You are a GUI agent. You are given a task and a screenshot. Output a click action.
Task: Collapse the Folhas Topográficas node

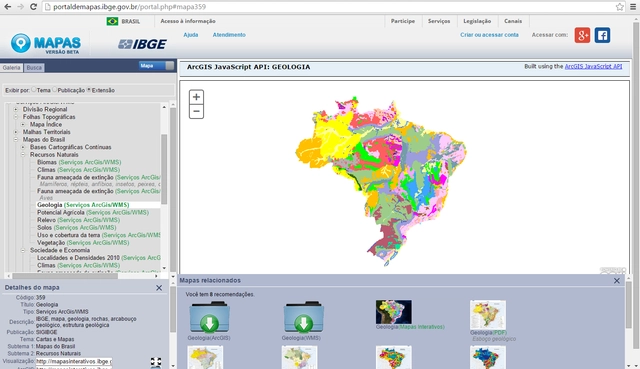click(x=16, y=117)
